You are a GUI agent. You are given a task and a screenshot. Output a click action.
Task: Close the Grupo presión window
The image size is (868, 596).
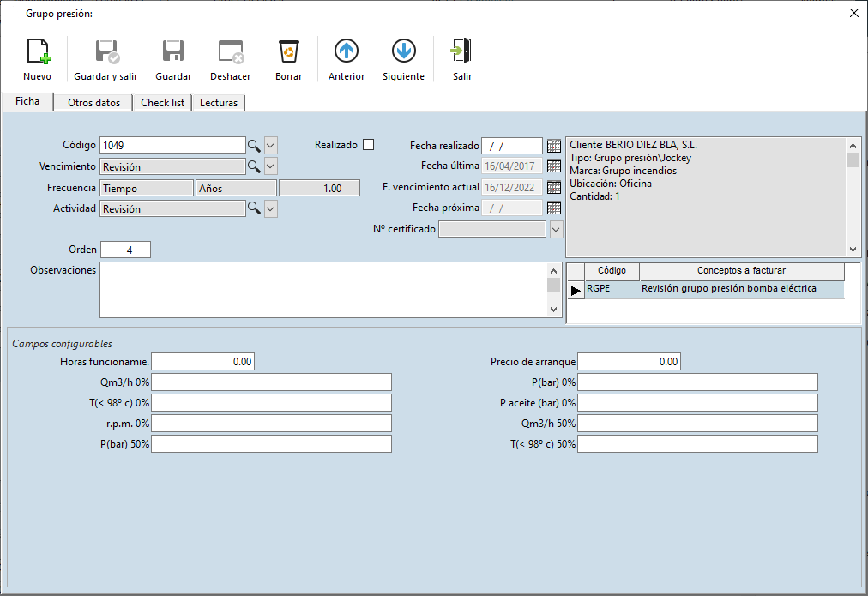854,13
